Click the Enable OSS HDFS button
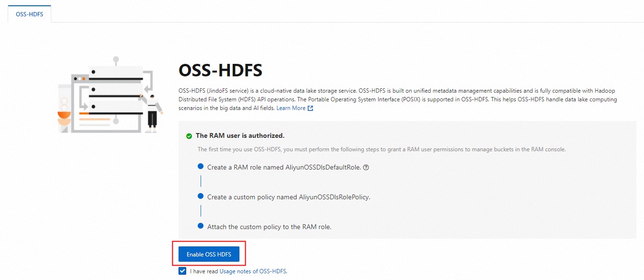 (209, 254)
